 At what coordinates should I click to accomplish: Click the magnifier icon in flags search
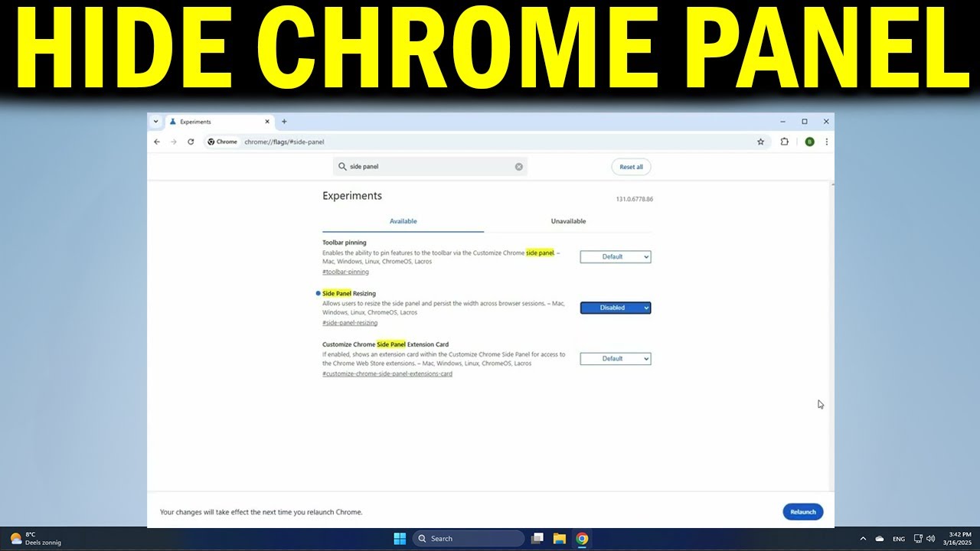pos(342,166)
